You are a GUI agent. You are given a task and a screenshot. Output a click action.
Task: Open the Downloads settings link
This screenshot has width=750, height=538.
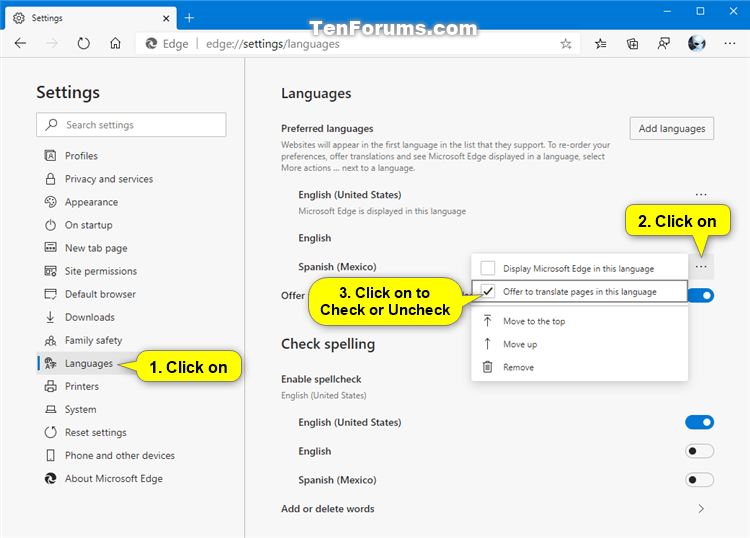(x=89, y=317)
